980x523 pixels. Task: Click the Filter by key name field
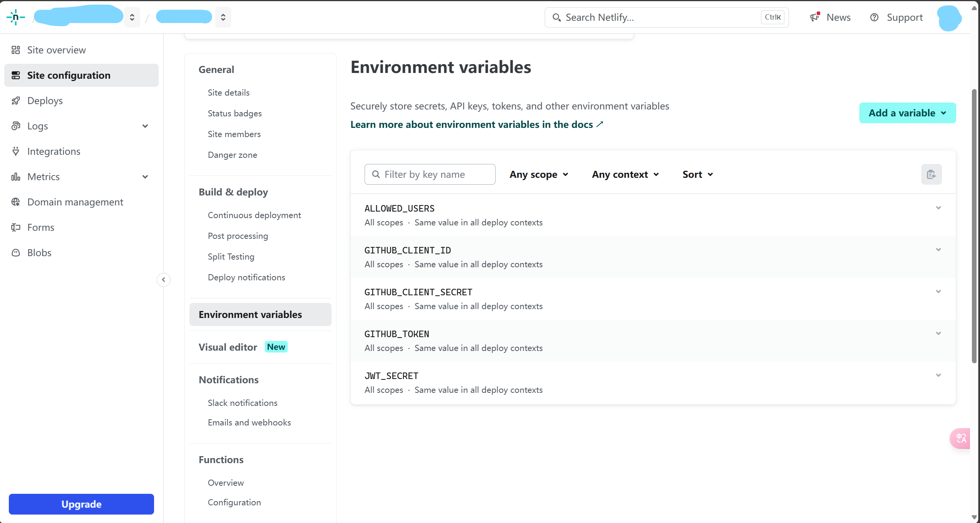pyautogui.click(x=430, y=174)
